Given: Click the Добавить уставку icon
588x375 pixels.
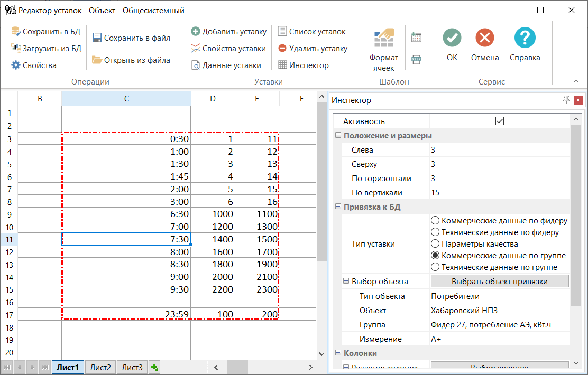Looking at the screenshot, I should pyautogui.click(x=196, y=31).
